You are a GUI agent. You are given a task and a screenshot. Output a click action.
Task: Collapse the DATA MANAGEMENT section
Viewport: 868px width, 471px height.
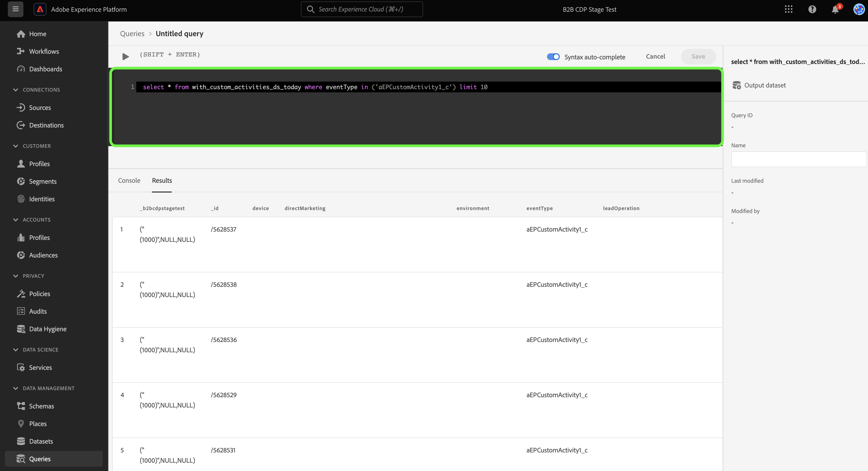click(16, 388)
